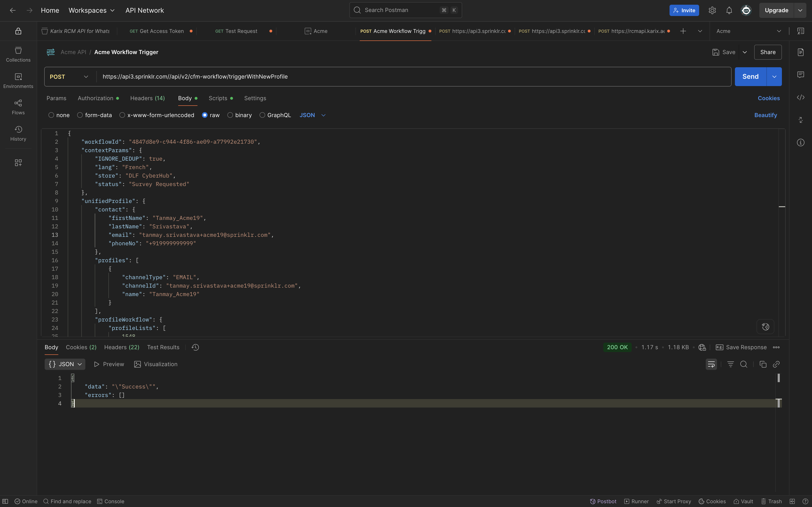Image resolution: width=812 pixels, height=507 pixels.
Task: Switch to the Params tab
Action: pyautogui.click(x=56, y=98)
